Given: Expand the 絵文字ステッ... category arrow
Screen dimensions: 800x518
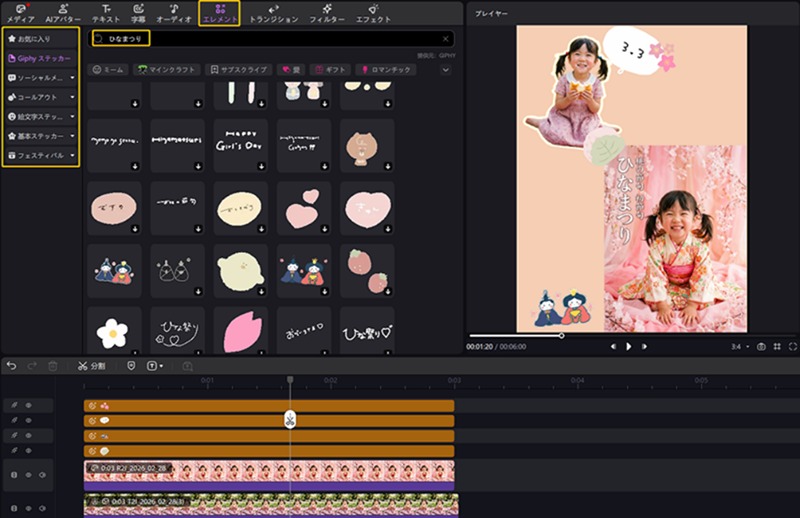Looking at the screenshot, I should click(72, 116).
